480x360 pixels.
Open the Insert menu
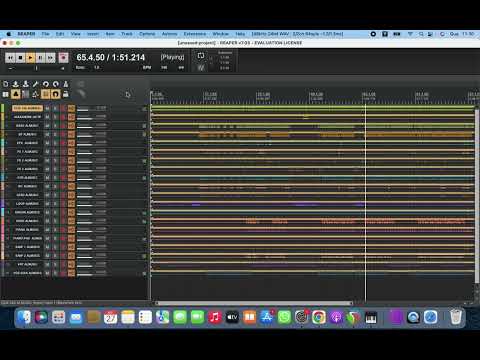(93, 34)
